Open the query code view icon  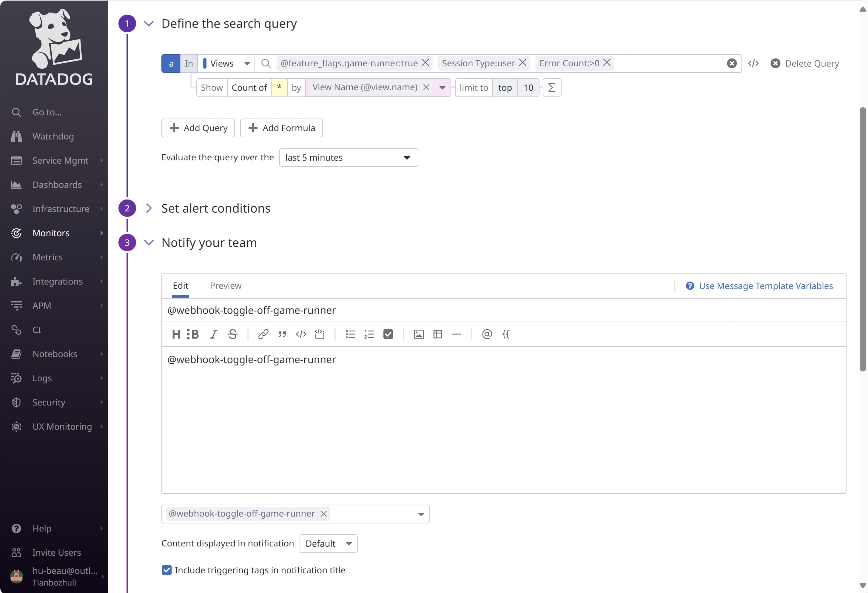[x=753, y=64]
